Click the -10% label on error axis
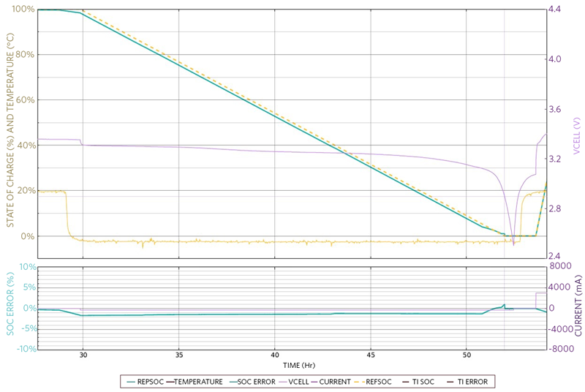This screenshot has width=585, height=392. 26,349
